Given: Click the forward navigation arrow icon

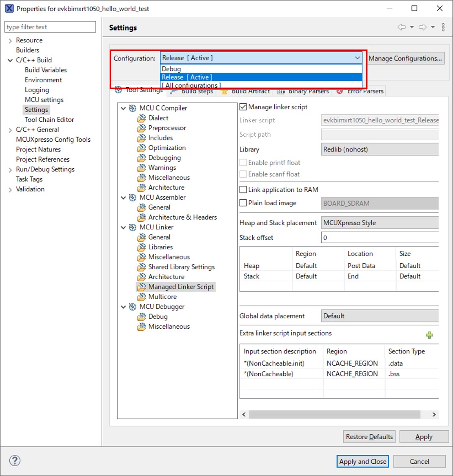Looking at the screenshot, I should (423, 28).
